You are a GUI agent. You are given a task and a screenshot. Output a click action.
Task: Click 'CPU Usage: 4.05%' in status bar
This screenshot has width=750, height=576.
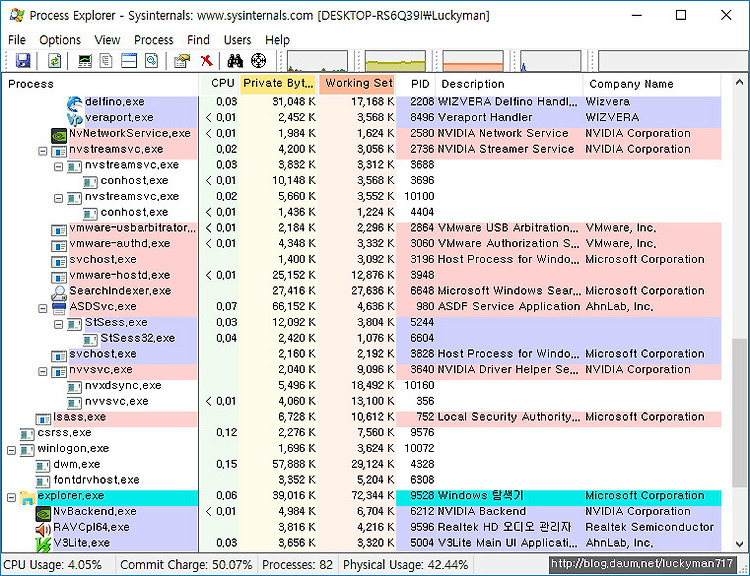53,565
